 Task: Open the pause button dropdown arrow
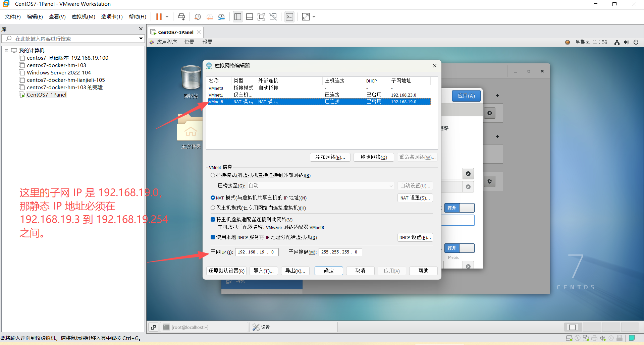[x=167, y=17]
